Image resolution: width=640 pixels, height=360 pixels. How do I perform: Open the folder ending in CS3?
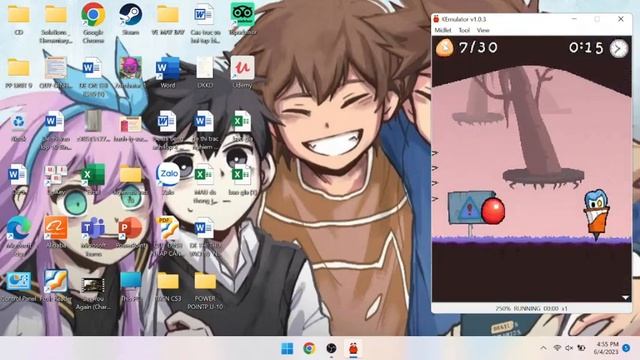[168, 287]
